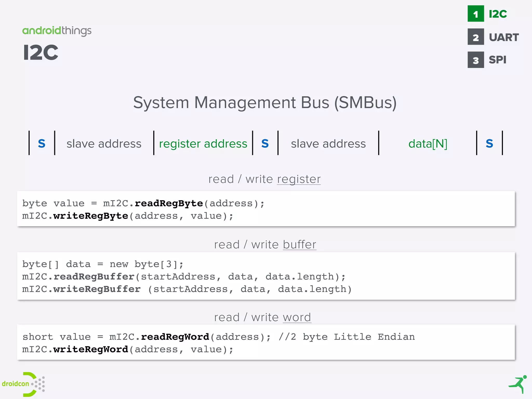Click the underlined buffer link
This screenshot has height=399, width=532.
[x=300, y=245]
